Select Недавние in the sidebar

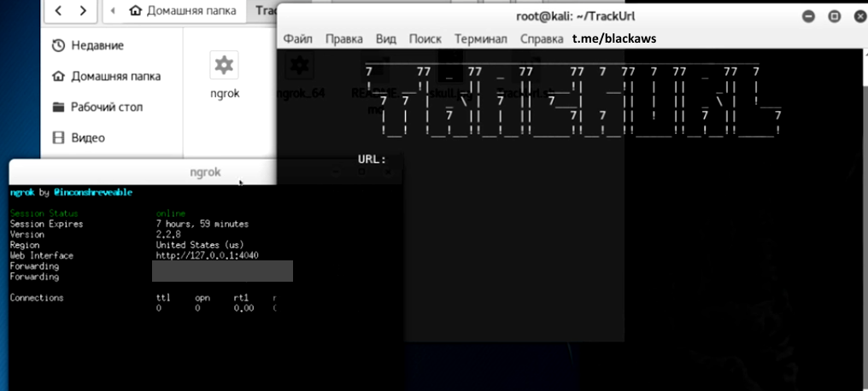pos(97,45)
